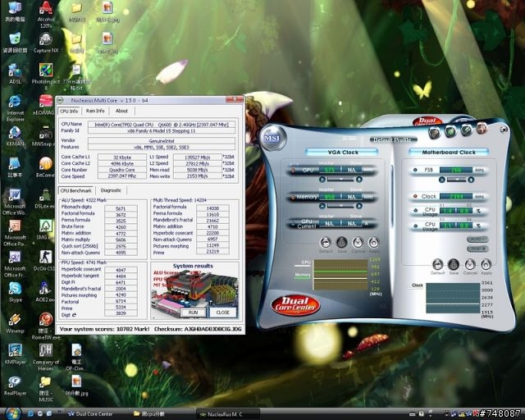Open the Capture NX desktop icon
This screenshot has height=420, width=525.
[x=46, y=43]
